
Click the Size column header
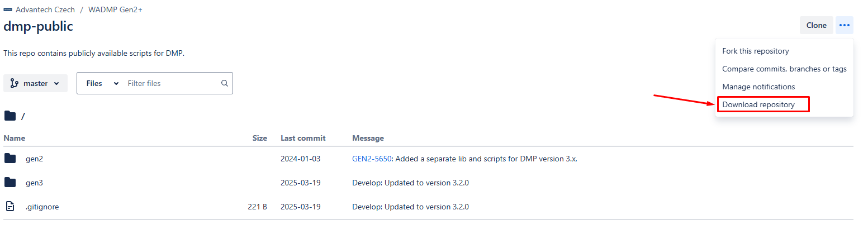(259, 138)
